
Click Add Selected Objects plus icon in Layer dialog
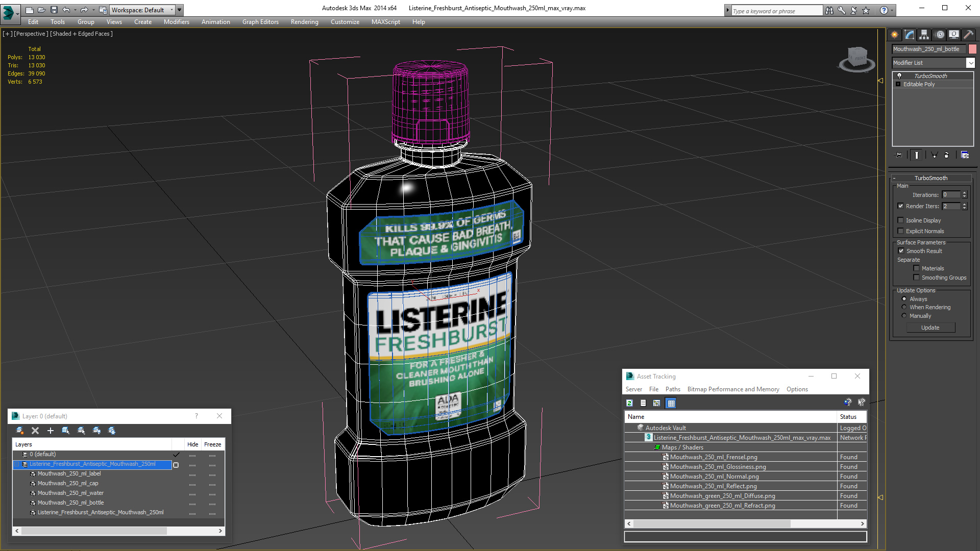tap(51, 431)
